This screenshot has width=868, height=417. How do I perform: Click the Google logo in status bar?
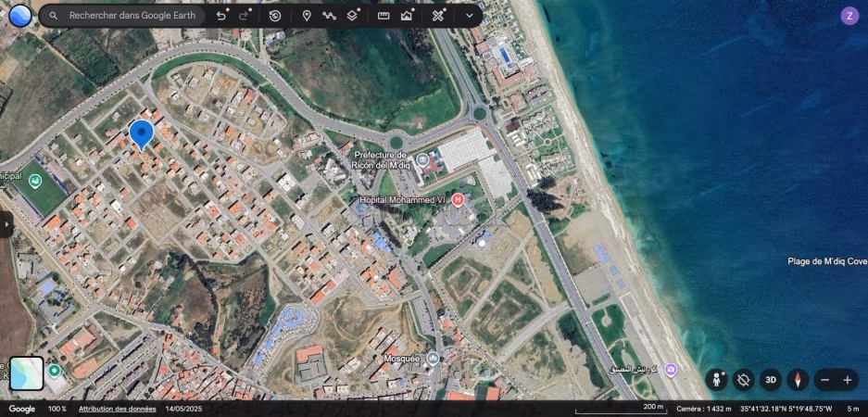[22, 409]
